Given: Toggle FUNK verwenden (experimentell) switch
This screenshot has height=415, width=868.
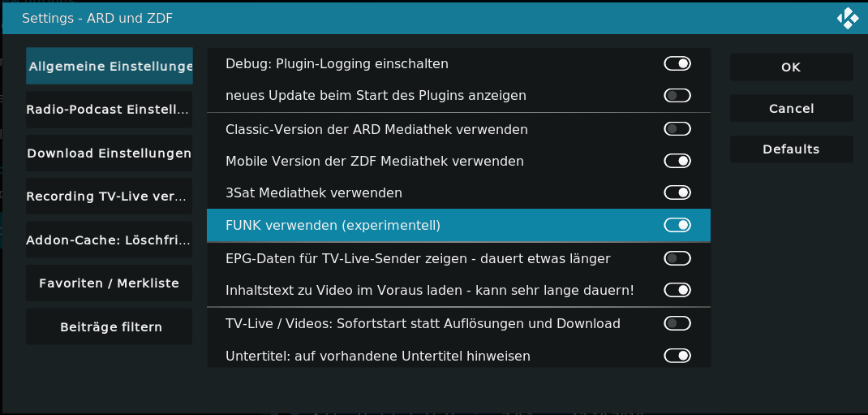Looking at the screenshot, I should [x=677, y=225].
